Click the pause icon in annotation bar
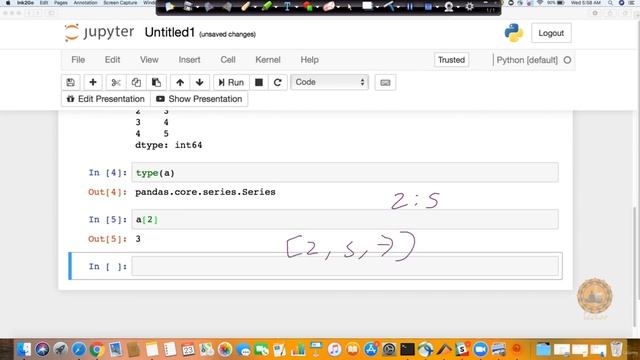Image resolution: width=640 pixels, height=360 pixels. click(x=409, y=7)
